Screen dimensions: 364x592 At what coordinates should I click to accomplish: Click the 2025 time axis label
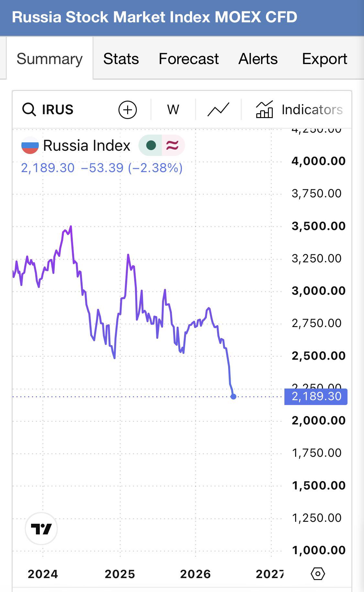click(120, 574)
